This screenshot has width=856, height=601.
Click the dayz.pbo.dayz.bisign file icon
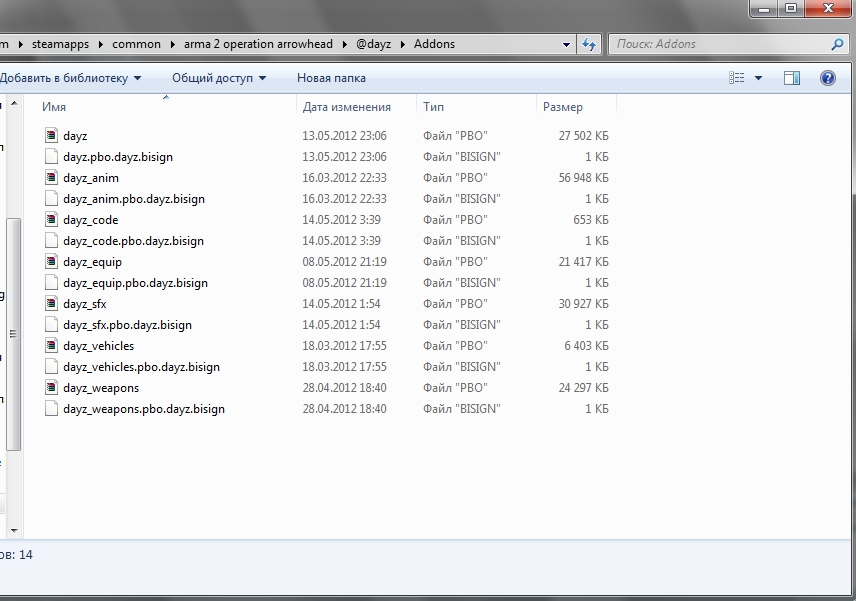point(51,157)
